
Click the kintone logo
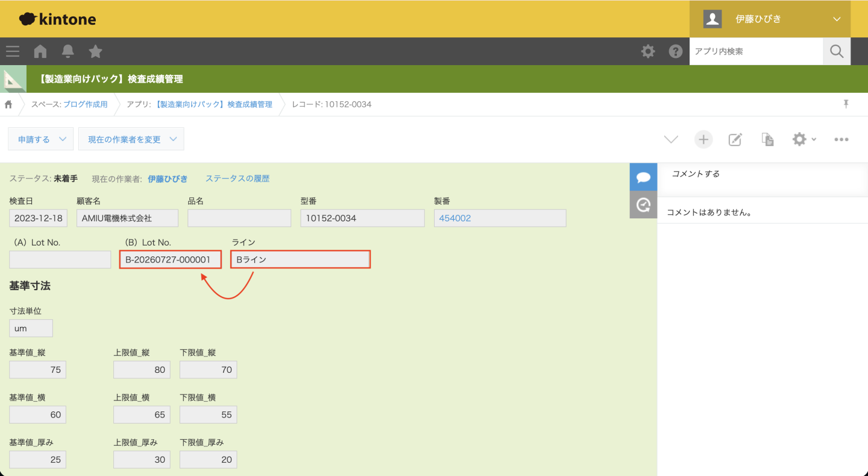pos(58,19)
